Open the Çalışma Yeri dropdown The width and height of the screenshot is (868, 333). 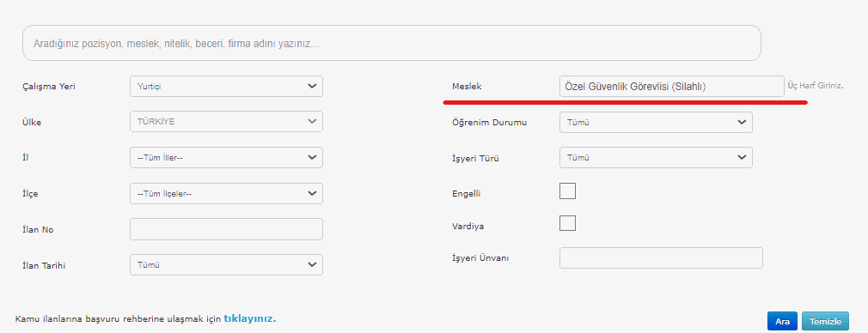pos(226,87)
